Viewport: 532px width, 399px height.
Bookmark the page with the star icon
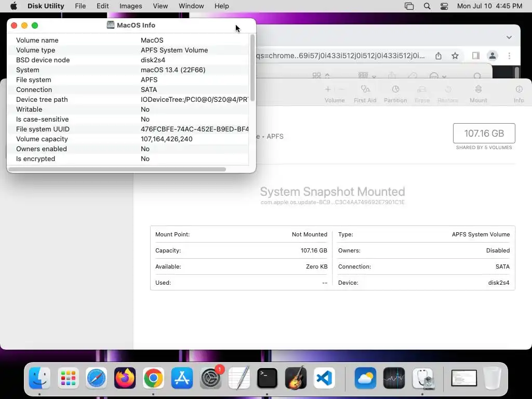pos(455,56)
